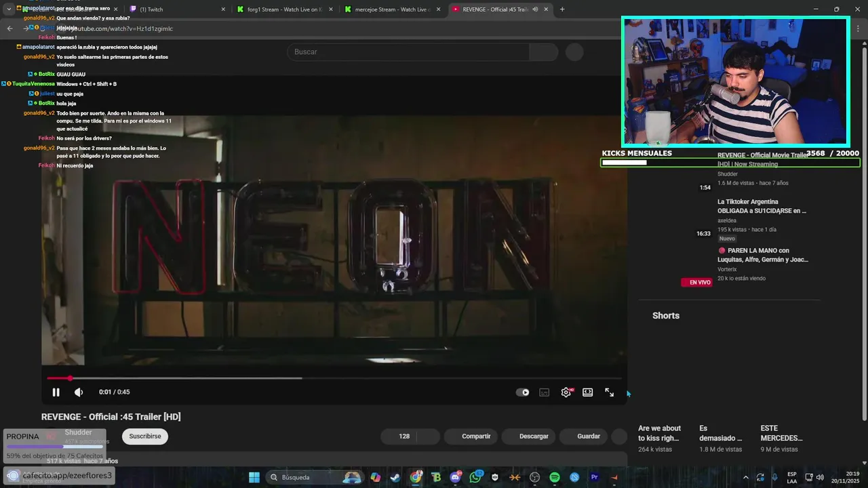Open WhatsApp from the taskbar
The height and width of the screenshot is (488, 868).
click(475, 477)
